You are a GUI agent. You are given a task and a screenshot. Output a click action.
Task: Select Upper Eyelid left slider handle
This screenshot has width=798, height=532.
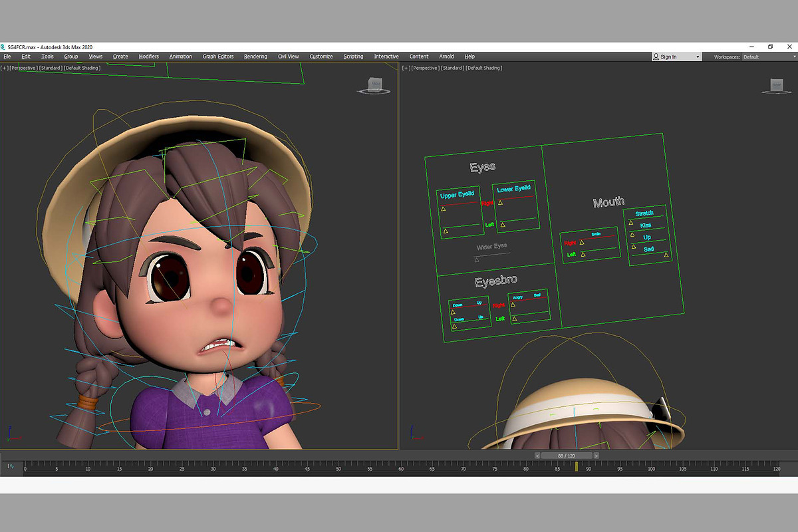(x=446, y=231)
